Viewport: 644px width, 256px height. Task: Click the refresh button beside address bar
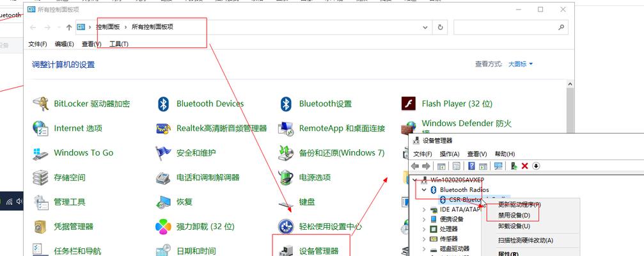point(440,28)
